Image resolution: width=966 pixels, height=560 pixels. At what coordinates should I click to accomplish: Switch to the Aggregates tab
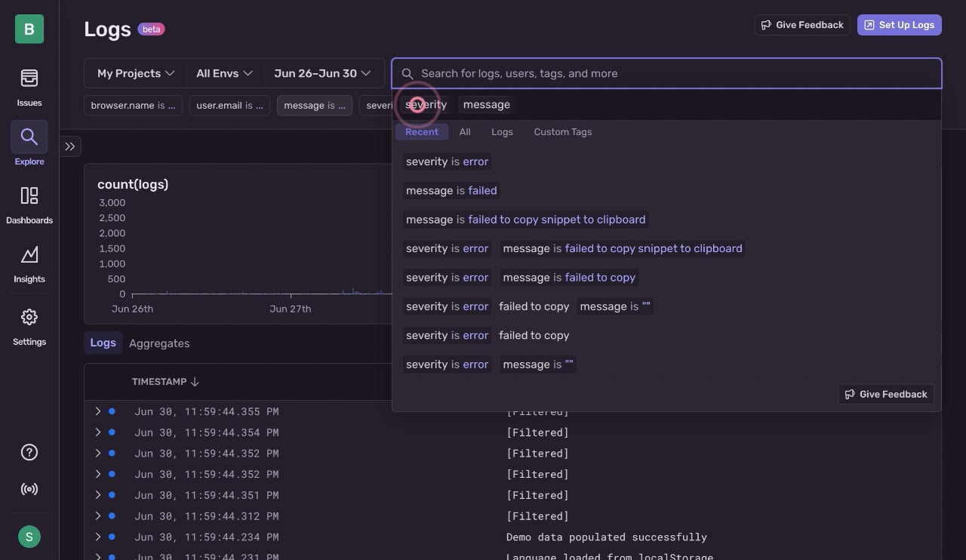pyautogui.click(x=159, y=343)
